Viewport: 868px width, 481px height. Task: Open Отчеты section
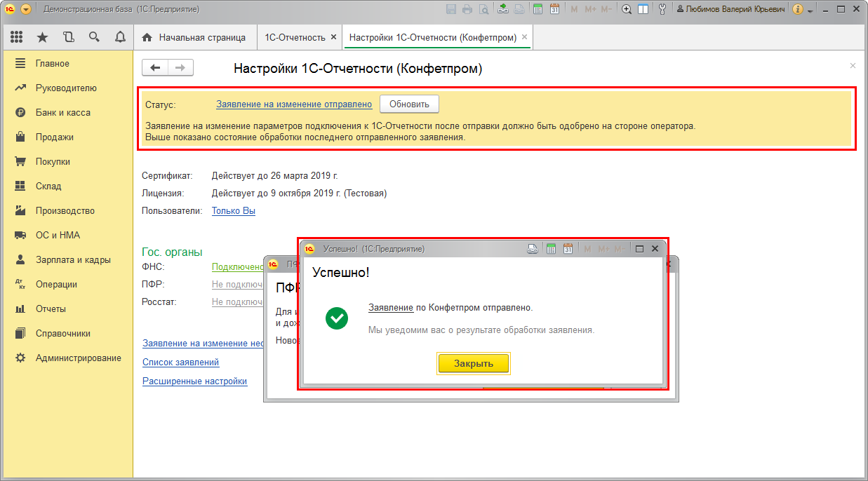[67, 309]
